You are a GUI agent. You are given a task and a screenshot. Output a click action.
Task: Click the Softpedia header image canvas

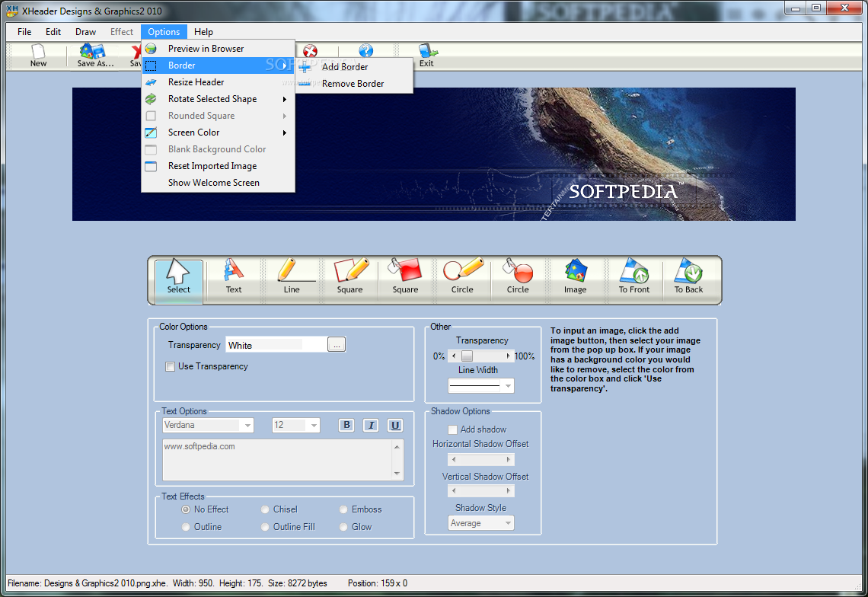point(433,155)
